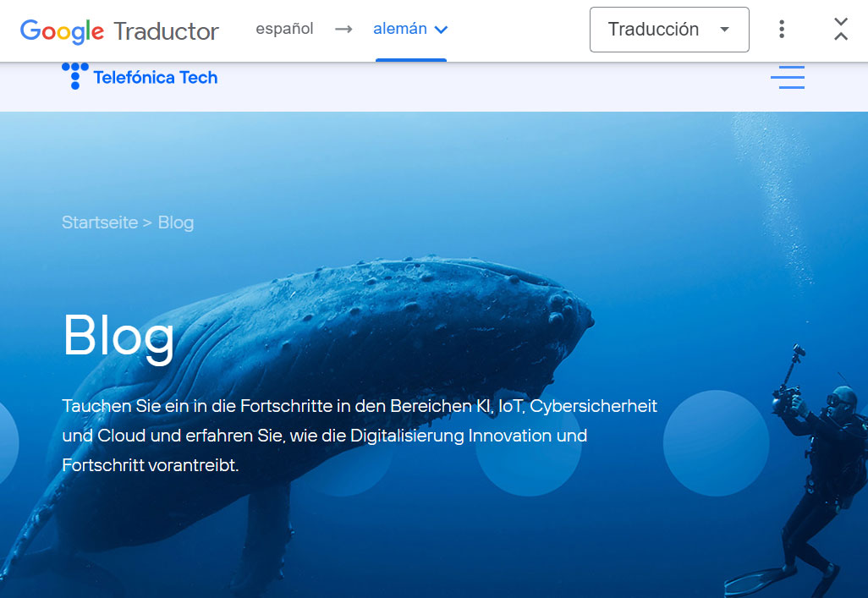Open the Traducción view dropdown
Screen dimensions: 868x598
pyautogui.click(x=669, y=30)
